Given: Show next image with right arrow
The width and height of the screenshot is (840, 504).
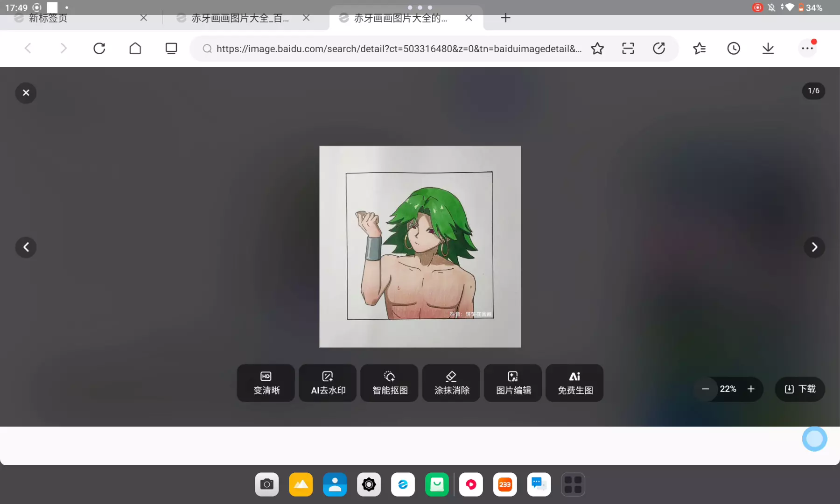Looking at the screenshot, I should 814,247.
